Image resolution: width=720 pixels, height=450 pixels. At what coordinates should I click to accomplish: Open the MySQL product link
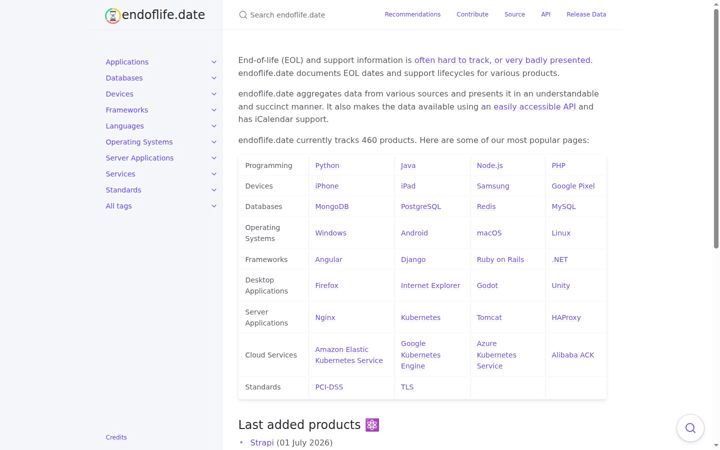coord(563,207)
